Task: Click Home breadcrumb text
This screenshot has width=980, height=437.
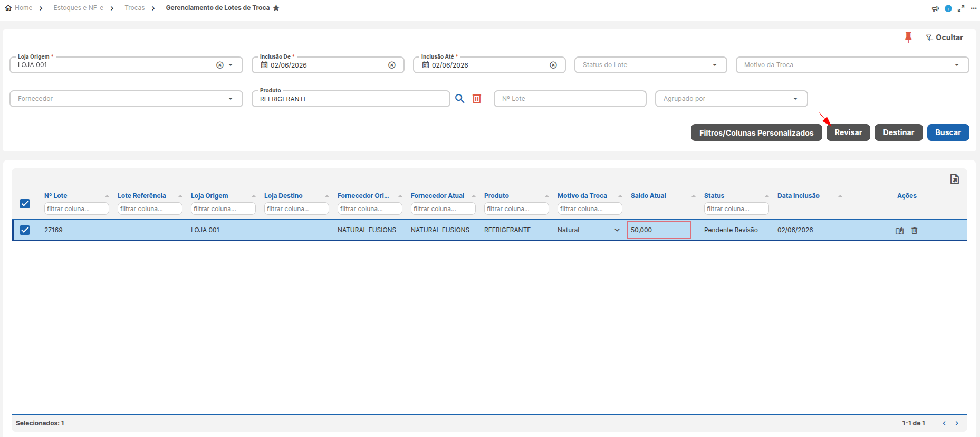Action: click(24, 8)
